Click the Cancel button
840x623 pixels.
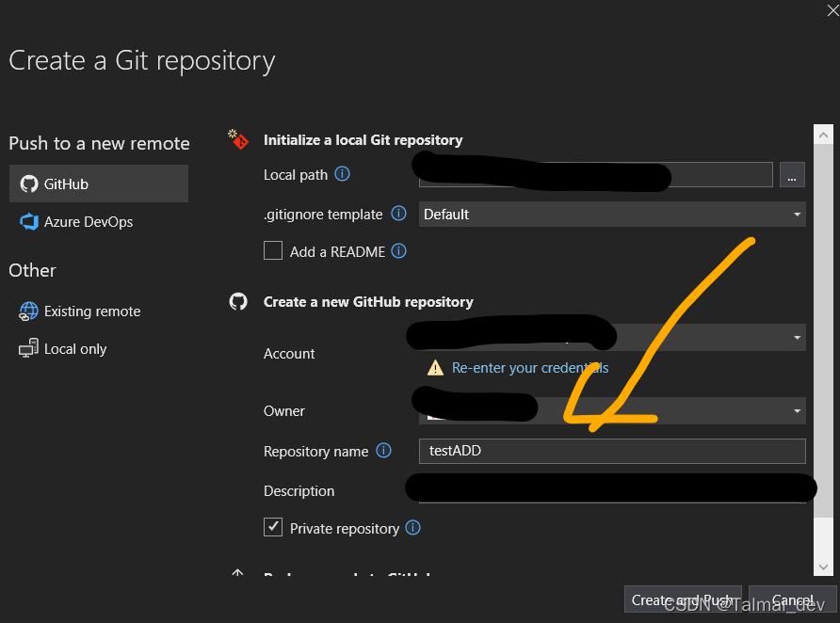(792, 599)
